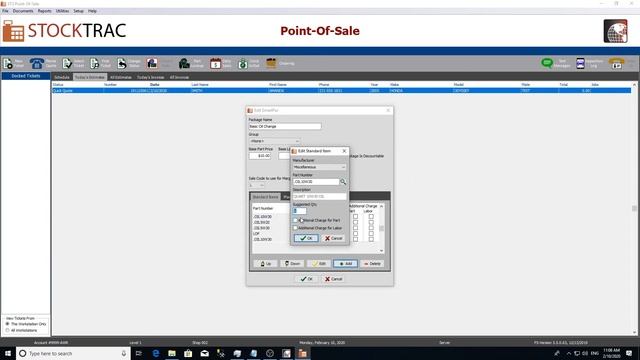Switch to the Schedule tab

click(x=62, y=77)
